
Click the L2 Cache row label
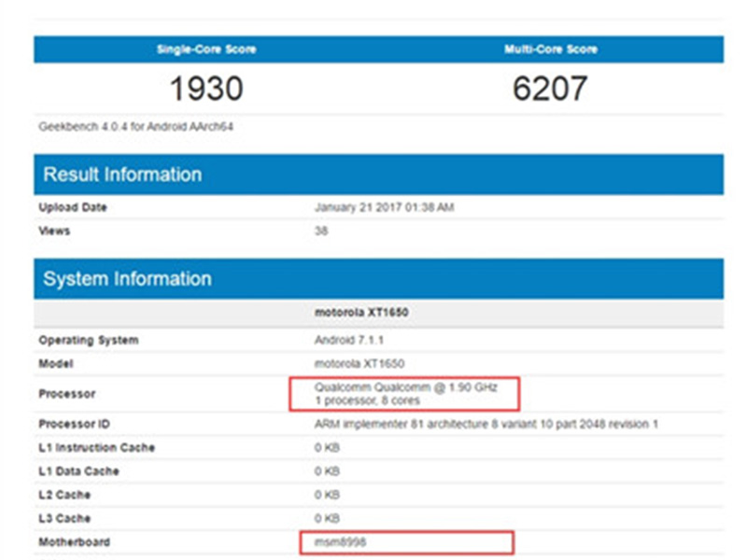click(x=65, y=495)
